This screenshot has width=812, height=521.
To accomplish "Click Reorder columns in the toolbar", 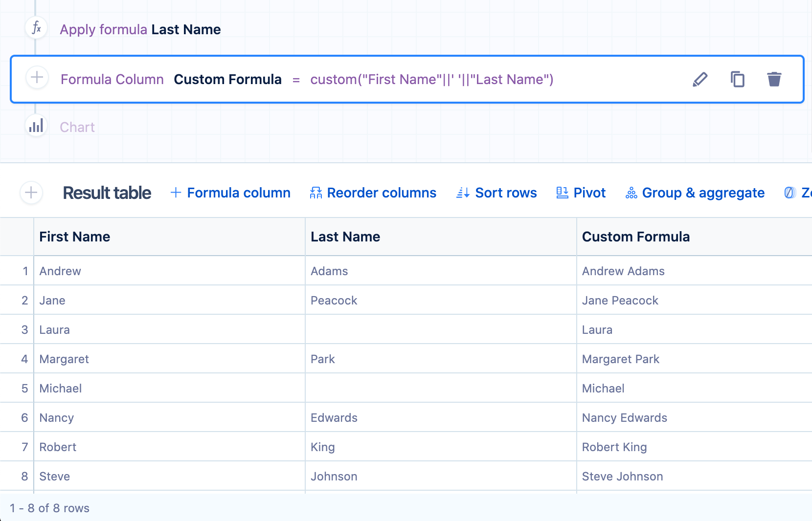I will (x=373, y=193).
